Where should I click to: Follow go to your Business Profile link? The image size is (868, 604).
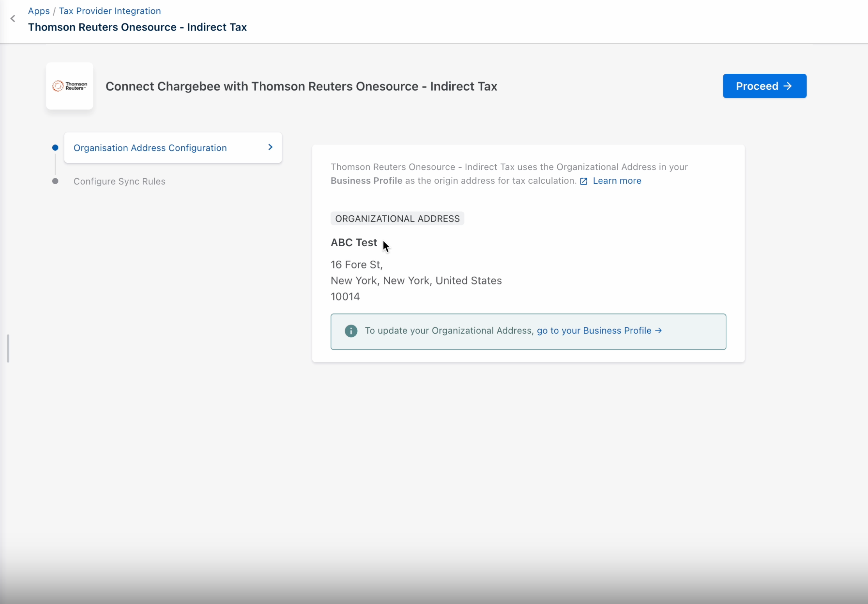pyautogui.click(x=594, y=330)
